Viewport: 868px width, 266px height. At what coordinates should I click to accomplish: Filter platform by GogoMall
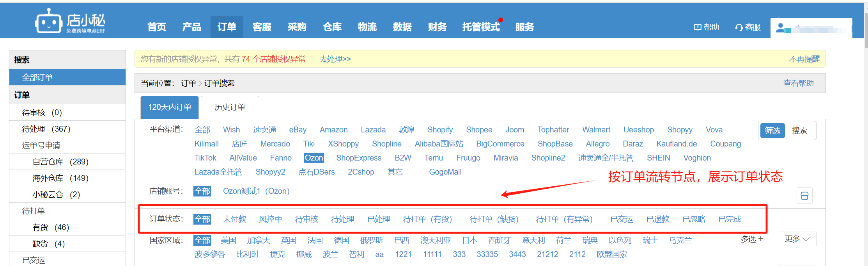click(x=445, y=172)
